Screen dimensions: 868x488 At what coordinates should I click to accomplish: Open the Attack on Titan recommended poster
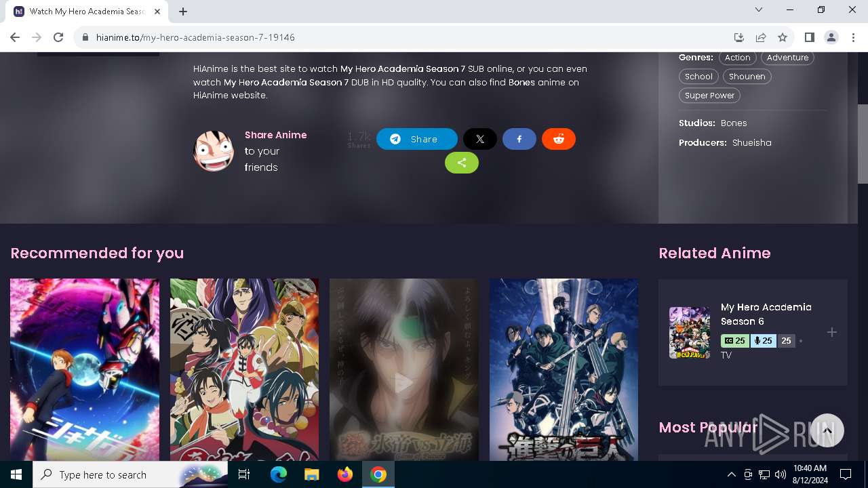click(564, 369)
